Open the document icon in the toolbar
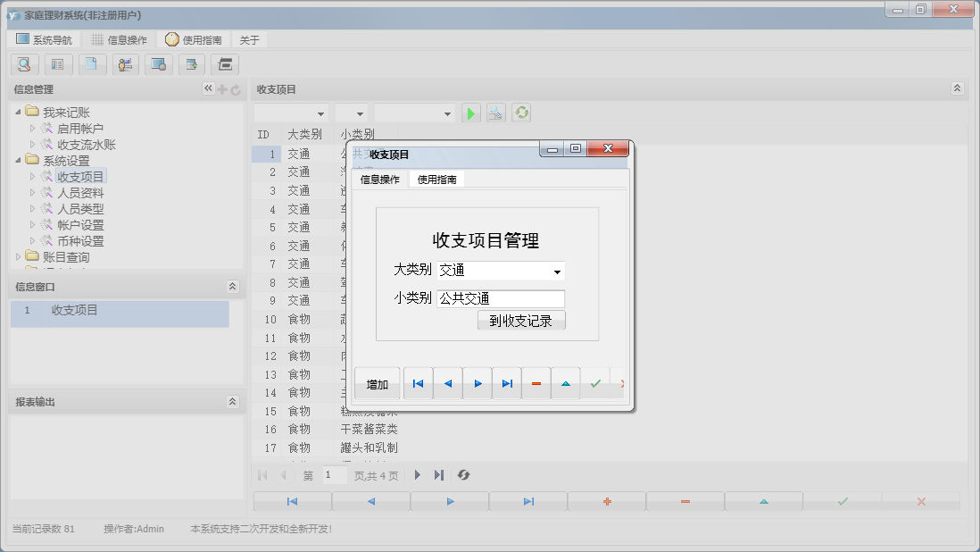Screen dimensions: 980x552 92,64
